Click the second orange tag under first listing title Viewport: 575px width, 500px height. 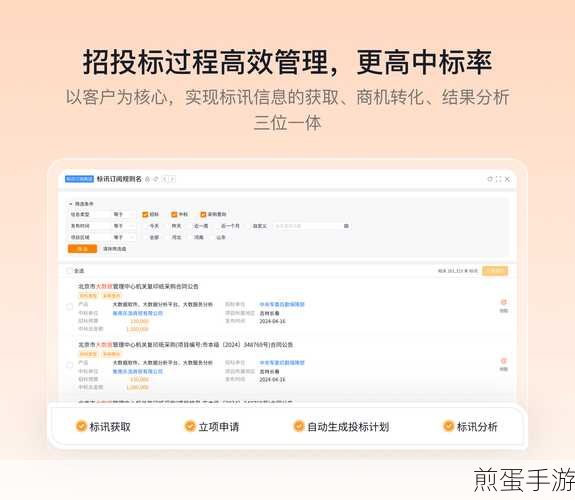(x=111, y=296)
